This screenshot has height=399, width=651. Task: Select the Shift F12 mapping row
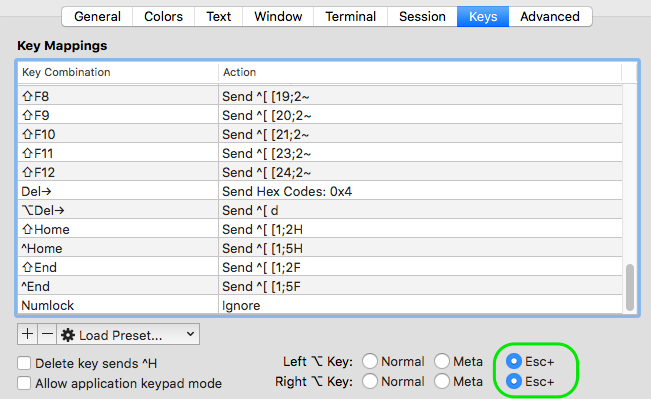pyautogui.click(x=320, y=173)
